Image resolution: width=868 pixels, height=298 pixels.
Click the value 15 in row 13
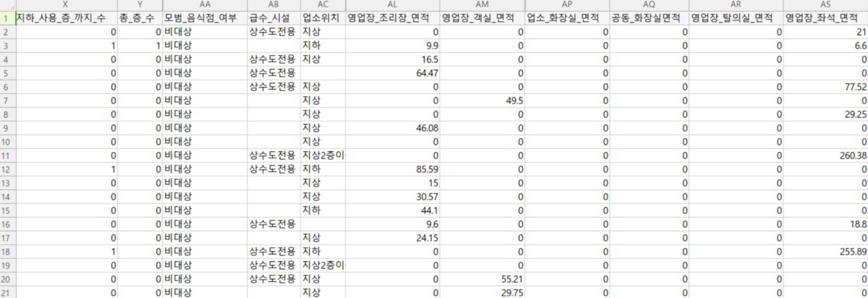click(x=433, y=183)
